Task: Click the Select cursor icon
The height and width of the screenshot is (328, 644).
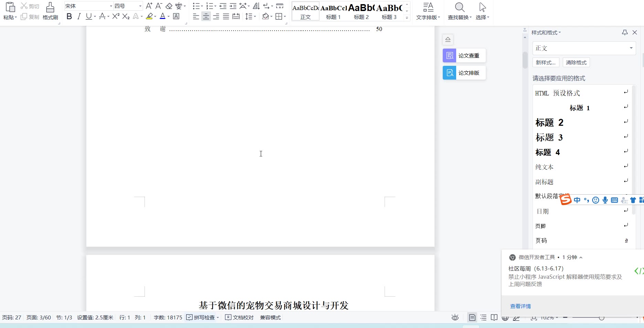Action: point(482,8)
